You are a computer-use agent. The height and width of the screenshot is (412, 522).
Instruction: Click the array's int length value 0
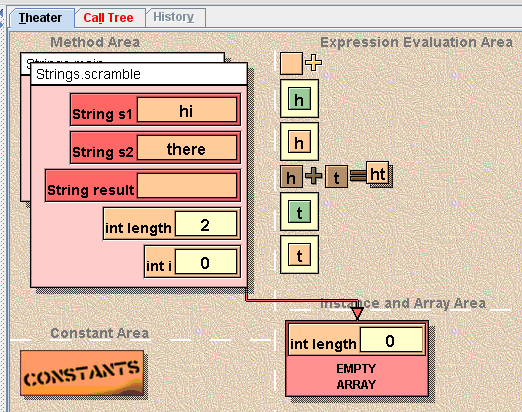(391, 340)
